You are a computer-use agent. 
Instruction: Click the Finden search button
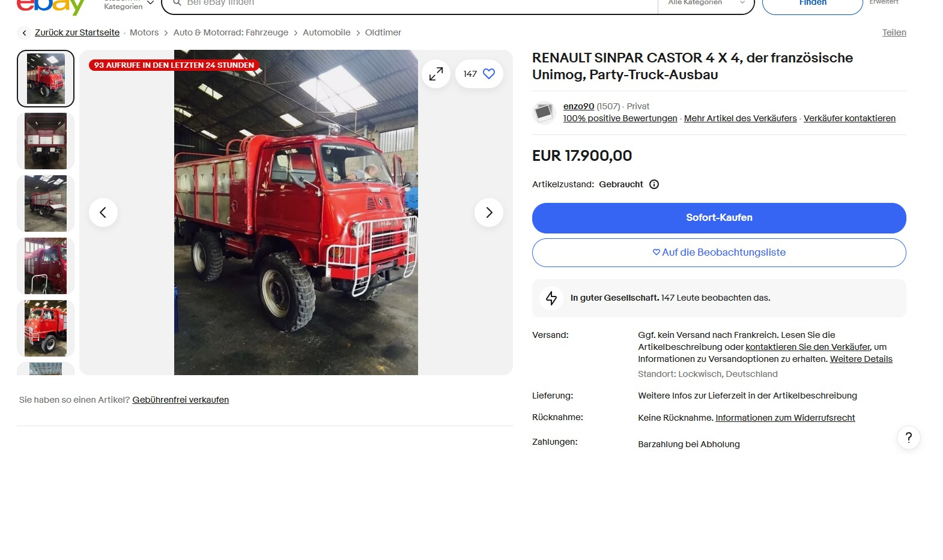click(813, 4)
